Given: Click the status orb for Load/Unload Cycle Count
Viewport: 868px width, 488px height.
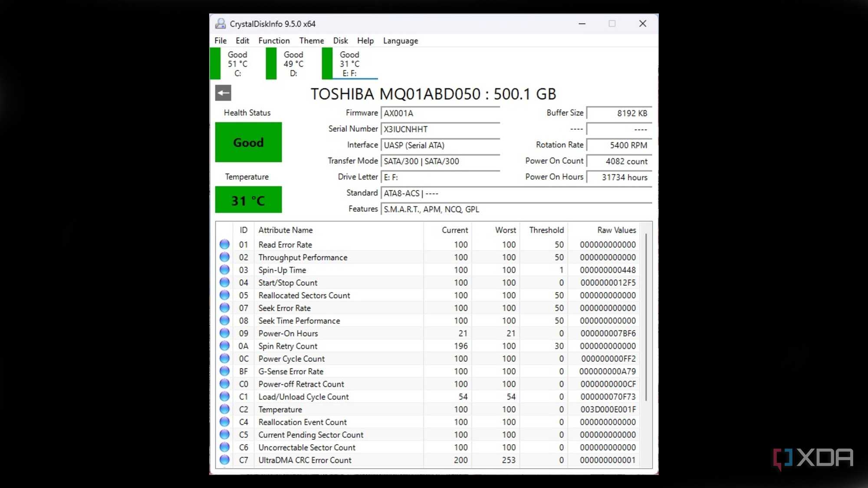Looking at the screenshot, I should (x=224, y=396).
